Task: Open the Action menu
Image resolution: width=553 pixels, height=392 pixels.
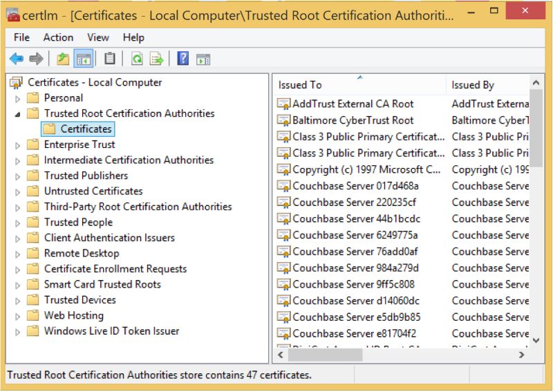Action: click(58, 37)
